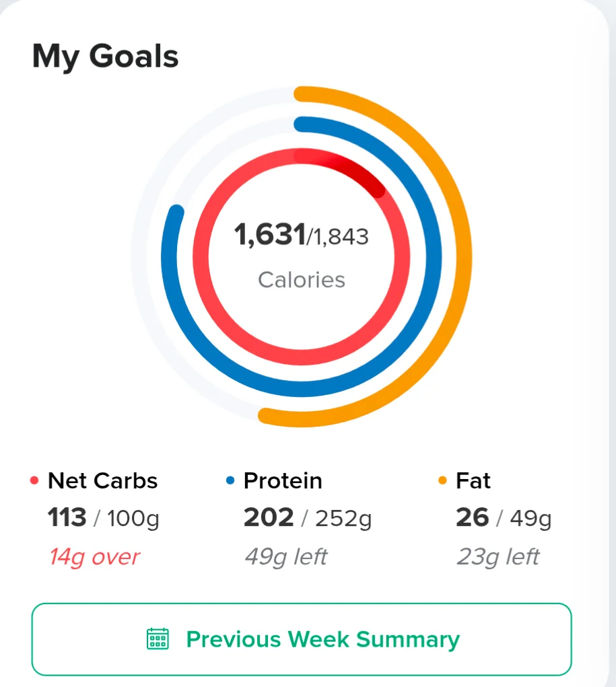Screen dimensions: 616x687
Task: Select the blue Protein progress ring
Action: click(x=434, y=256)
